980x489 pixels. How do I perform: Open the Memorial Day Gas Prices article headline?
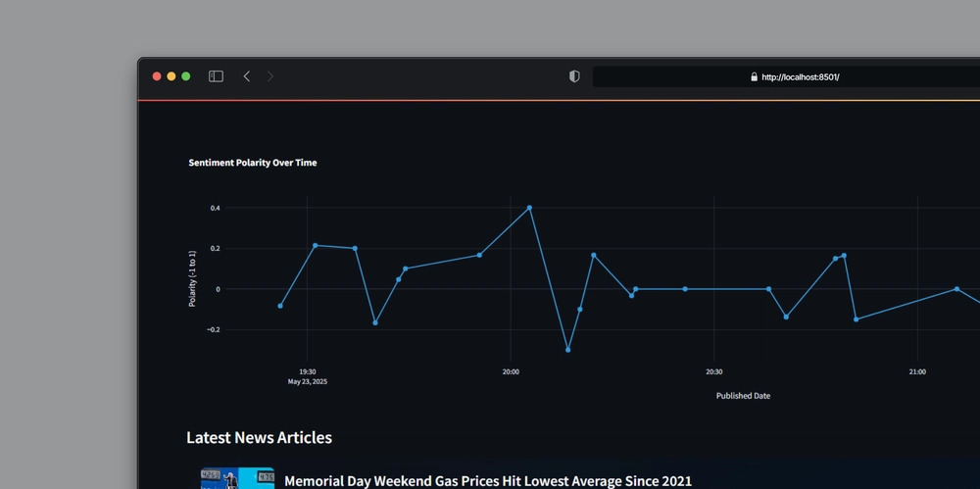(488, 481)
